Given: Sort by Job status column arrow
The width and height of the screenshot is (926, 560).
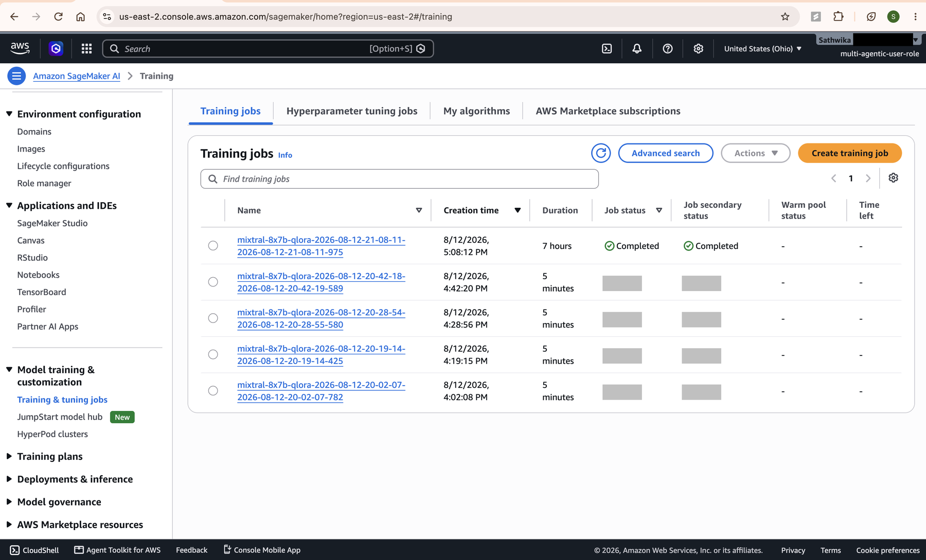Looking at the screenshot, I should pyautogui.click(x=659, y=210).
